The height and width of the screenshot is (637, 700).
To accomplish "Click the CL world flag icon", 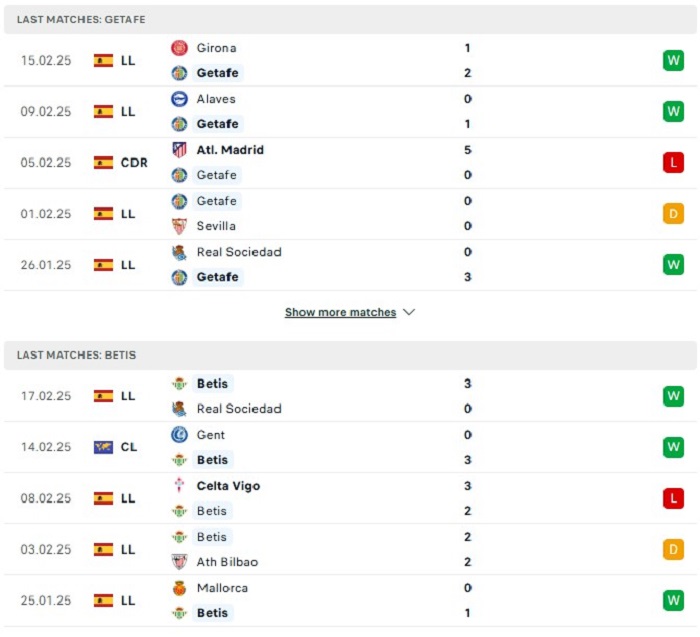I will [x=103, y=447].
